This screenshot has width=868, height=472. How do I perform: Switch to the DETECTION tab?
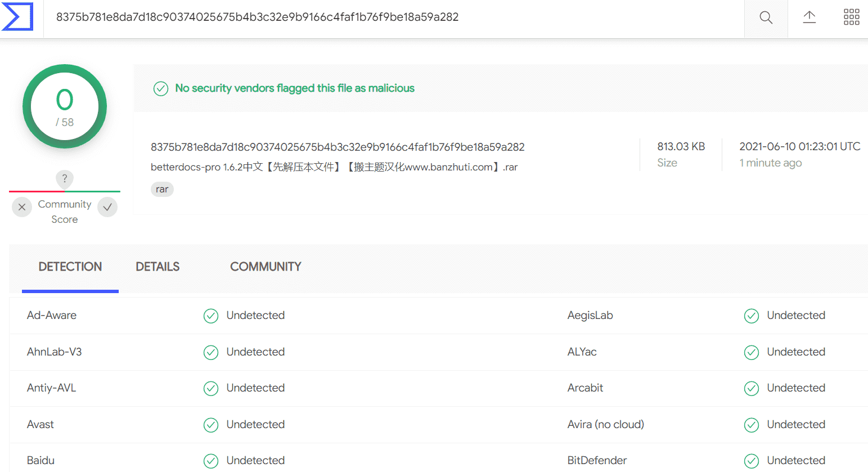coord(70,267)
